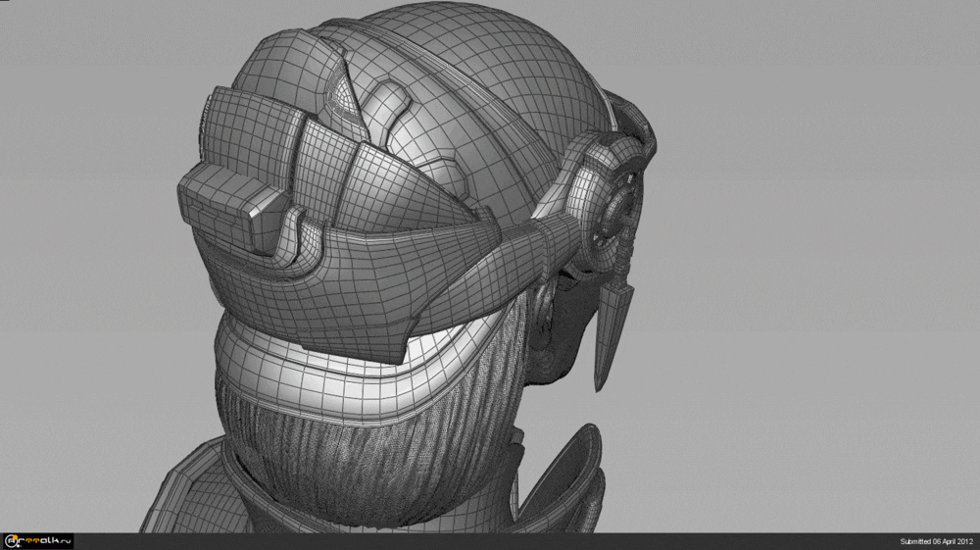Select the large lower visor faceplate
This screenshot has width=980, height=550.
372,294
